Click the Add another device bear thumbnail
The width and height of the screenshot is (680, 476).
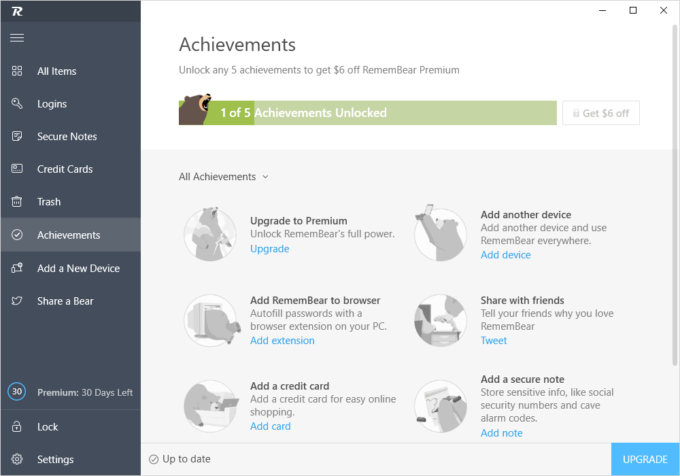(440, 233)
